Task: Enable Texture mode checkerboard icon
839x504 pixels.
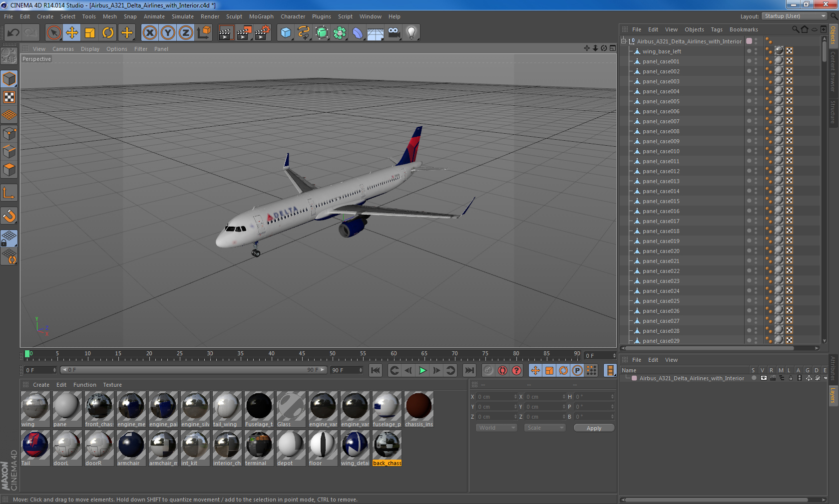Action: point(9,97)
